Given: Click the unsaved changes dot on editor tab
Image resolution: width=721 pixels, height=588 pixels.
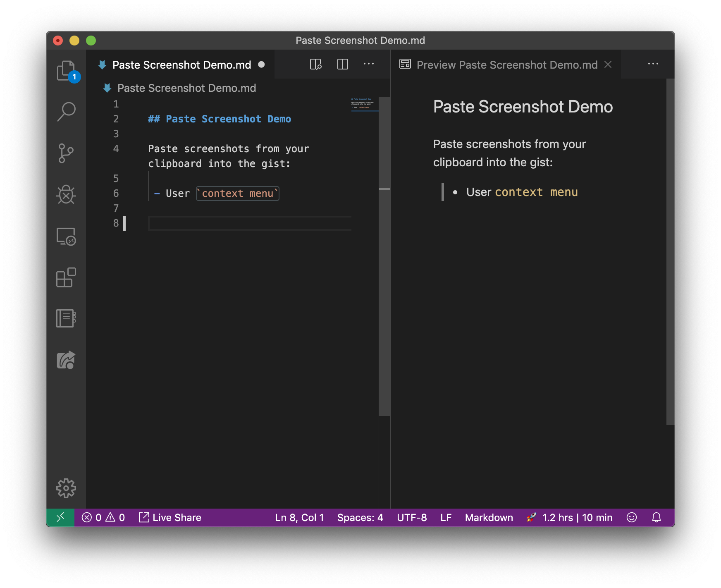Looking at the screenshot, I should pyautogui.click(x=261, y=65).
